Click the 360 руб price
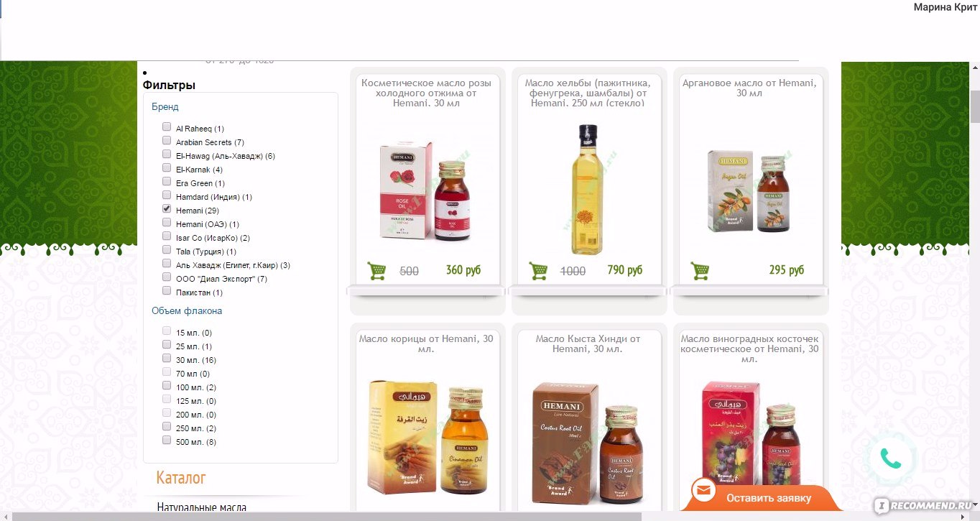The height and width of the screenshot is (521, 980). [x=463, y=270]
